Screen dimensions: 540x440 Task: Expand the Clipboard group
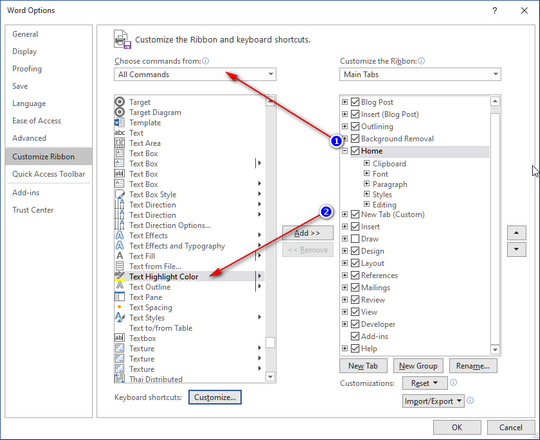point(367,163)
